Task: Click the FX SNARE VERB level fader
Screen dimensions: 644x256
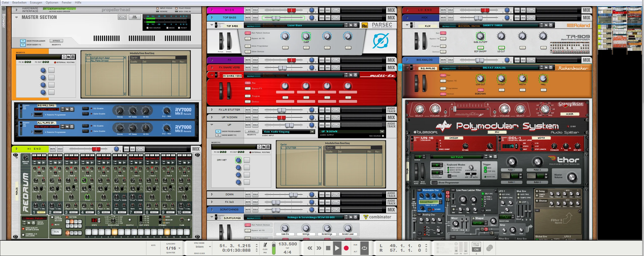Action: point(282,68)
